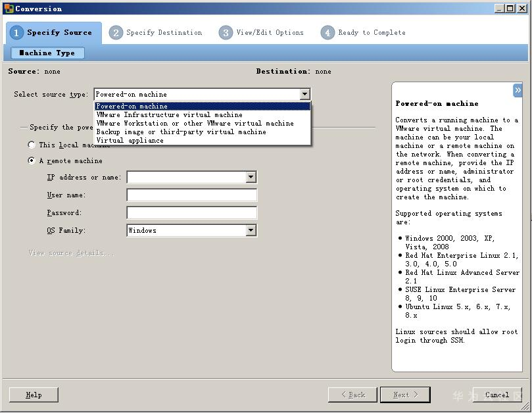Click the 'Powered-on machine' help panel heading
This screenshot has height=413, width=532.
(437, 103)
